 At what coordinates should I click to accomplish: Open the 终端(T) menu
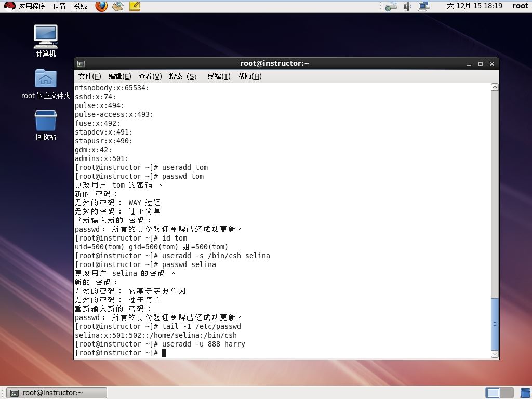coord(219,77)
